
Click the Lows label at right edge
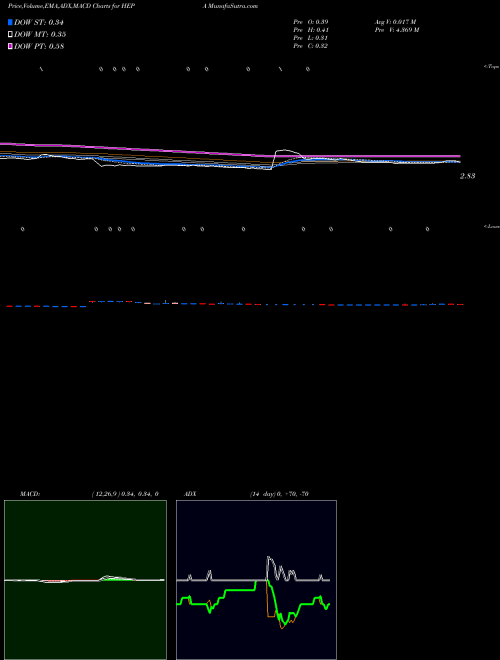point(492,226)
